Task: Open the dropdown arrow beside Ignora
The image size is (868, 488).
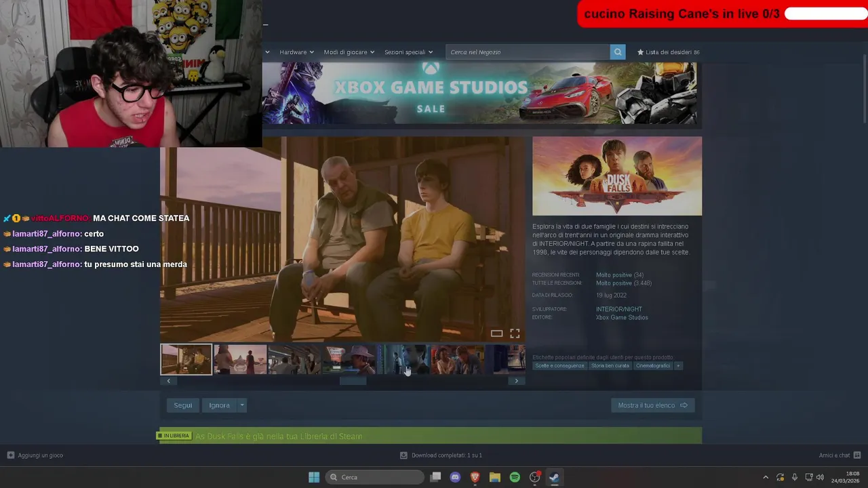Action: coord(242,405)
